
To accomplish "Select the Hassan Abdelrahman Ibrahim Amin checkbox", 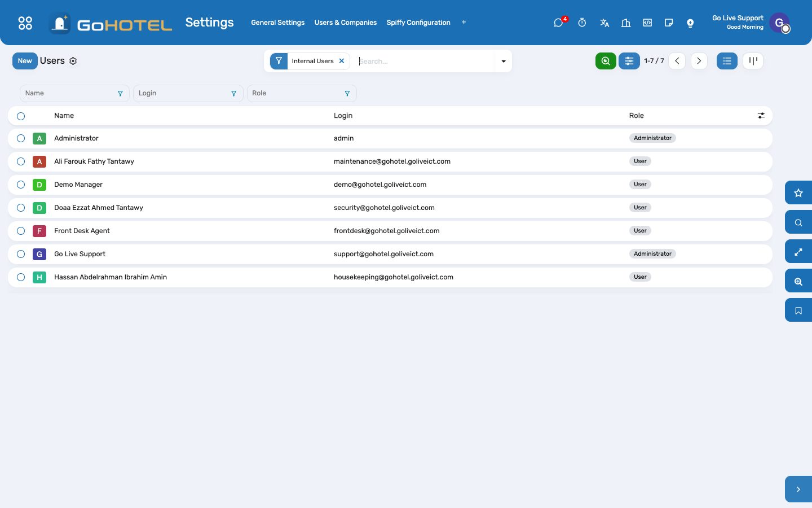I will [21, 277].
